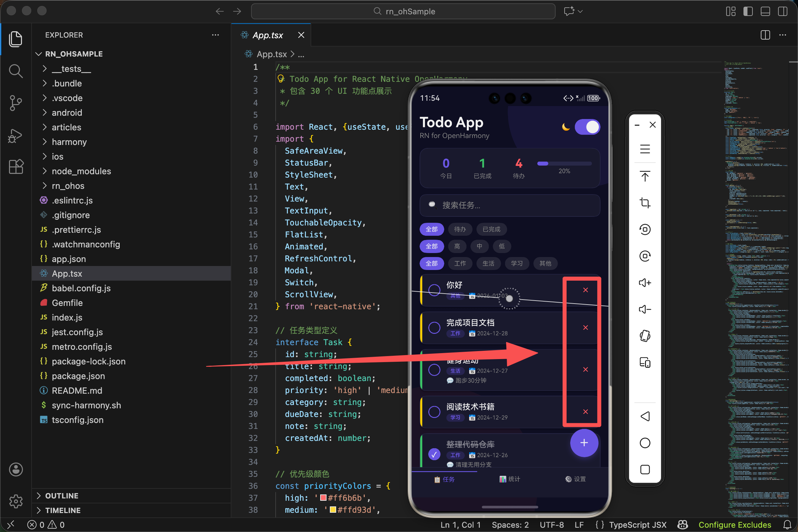Viewport: 798px width, 532px height.
Task: Delete task 阅读技术书籍 with red X
Action: pyautogui.click(x=586, y=412)
